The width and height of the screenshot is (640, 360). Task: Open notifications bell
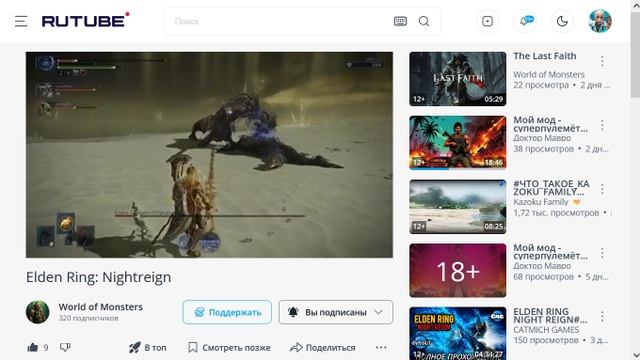525,21
